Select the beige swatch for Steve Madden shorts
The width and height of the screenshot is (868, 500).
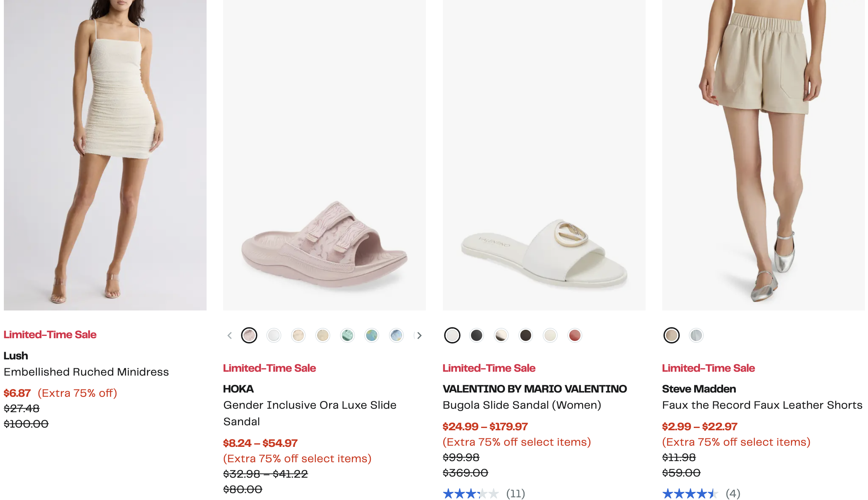(x=671, y=336)
